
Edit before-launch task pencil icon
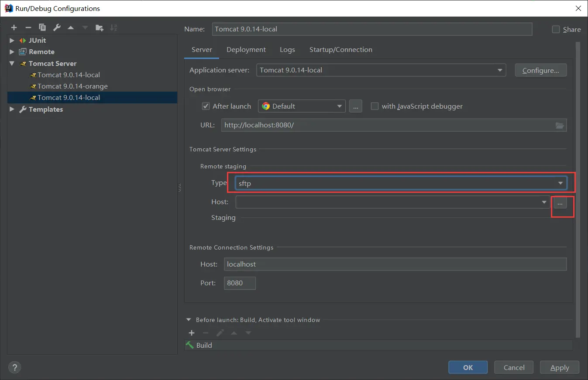tap(220, 333)
